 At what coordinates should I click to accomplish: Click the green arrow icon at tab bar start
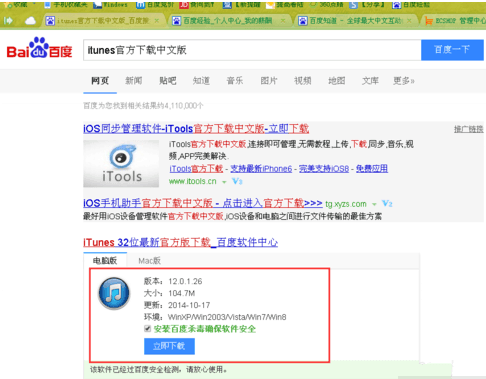click(x=8, y=21)
